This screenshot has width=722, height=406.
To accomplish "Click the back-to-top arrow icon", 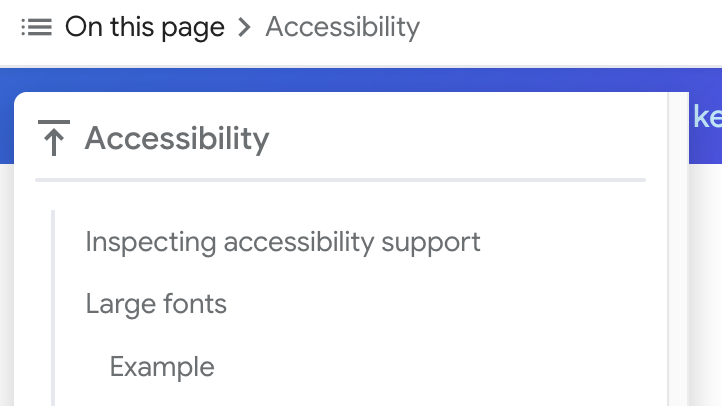I will pos(54,138).
